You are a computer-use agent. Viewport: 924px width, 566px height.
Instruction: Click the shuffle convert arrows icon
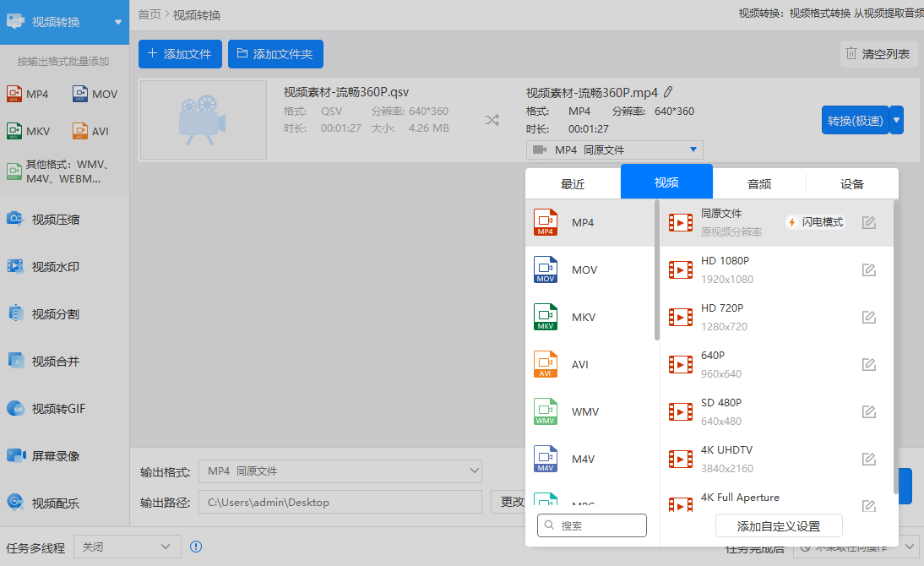click(492, 120)
